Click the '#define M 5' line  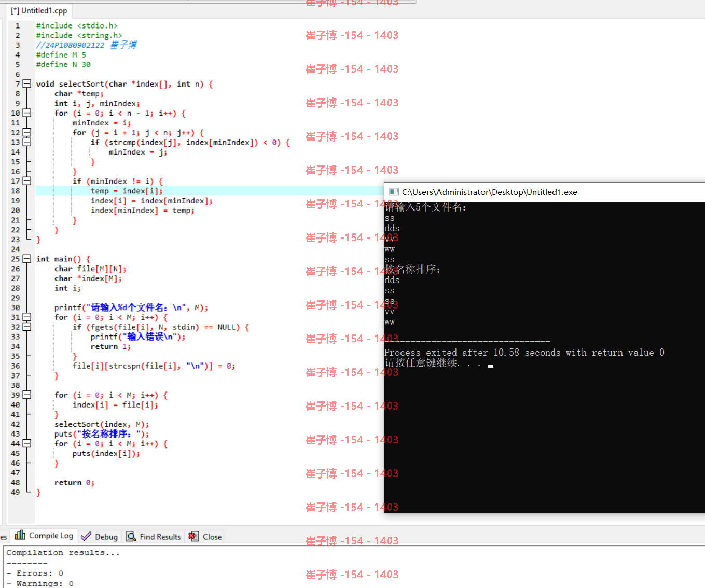(61, 54)
